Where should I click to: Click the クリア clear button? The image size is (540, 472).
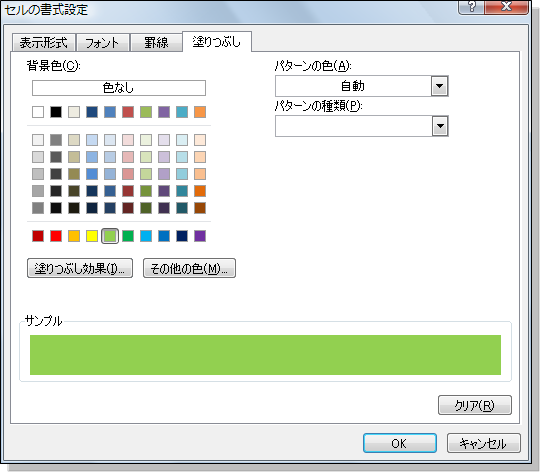475,405
